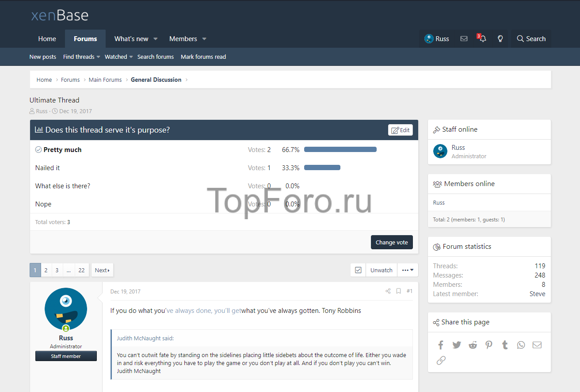Open the more options ellipsis dropdown
The image size is (580, 392).
pyautogui.click(x=408, y=270)
